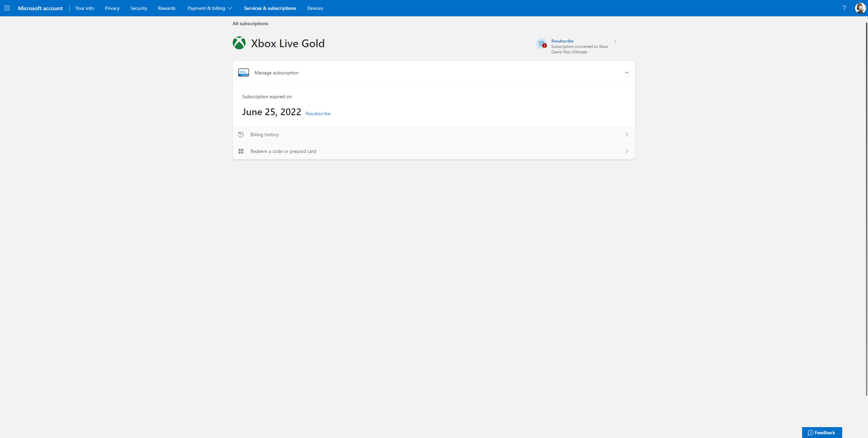Open the Devices tab

coord(315,8)
